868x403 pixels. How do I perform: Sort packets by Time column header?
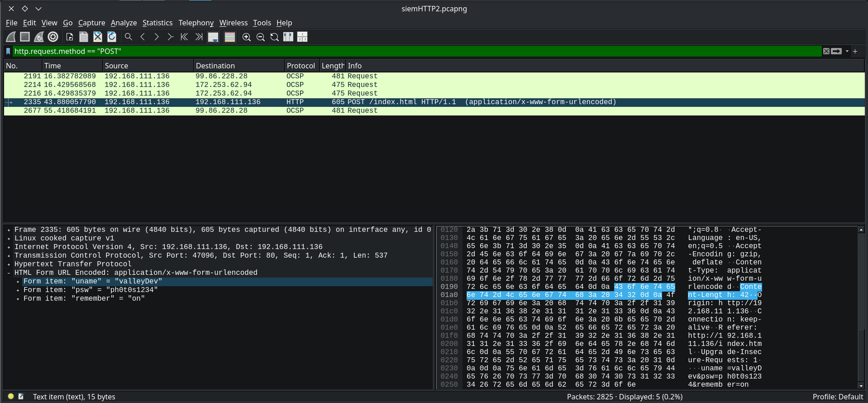click(72, 66)
